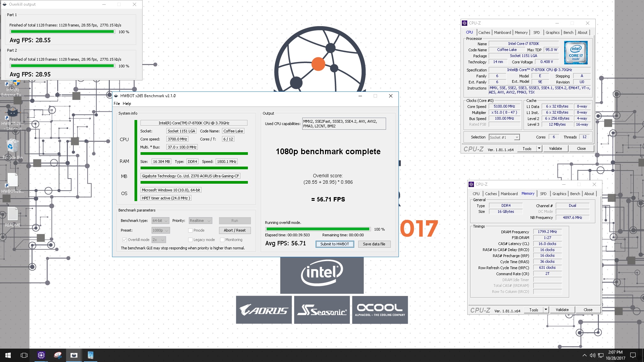The height and width of the screenshot is (362, 644).
Task: Click the Overkill output window title icon
Action: [4, 4]
